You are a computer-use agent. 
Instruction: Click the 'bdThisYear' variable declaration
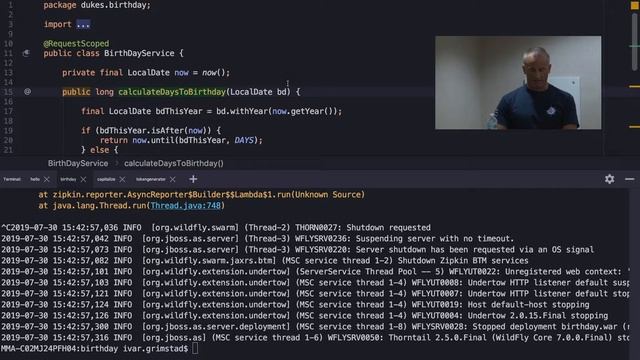[x=179, y=111]
